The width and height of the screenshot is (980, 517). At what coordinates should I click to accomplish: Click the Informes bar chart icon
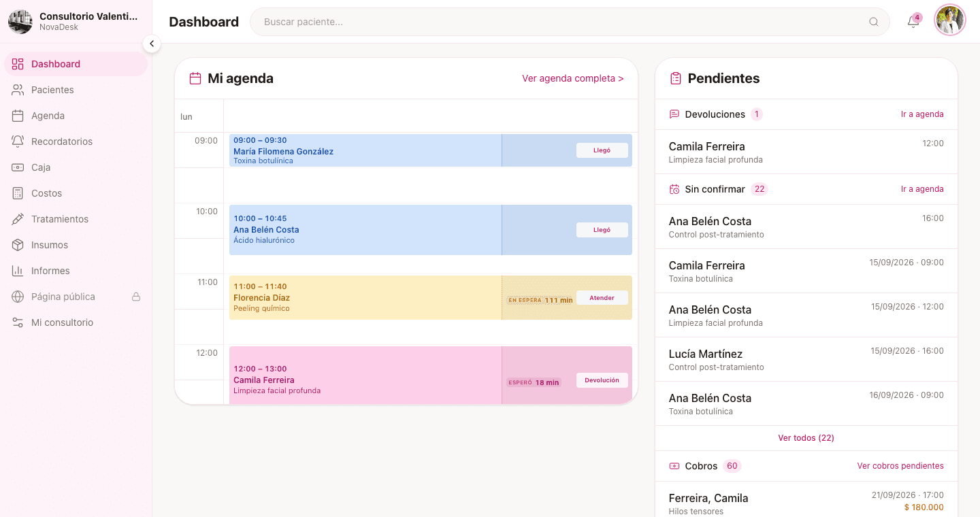pyautogui.click(x=18, y=271)
